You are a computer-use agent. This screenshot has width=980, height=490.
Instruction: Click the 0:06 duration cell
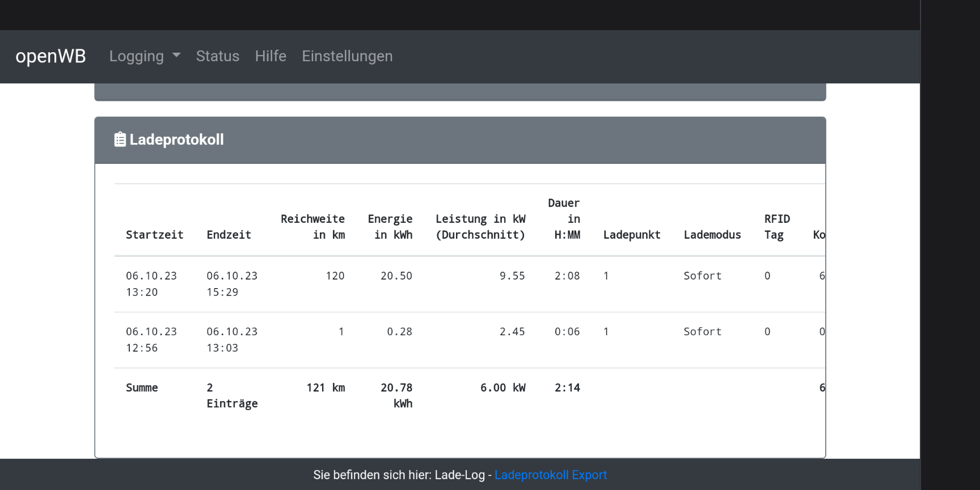tap(567, 332)
